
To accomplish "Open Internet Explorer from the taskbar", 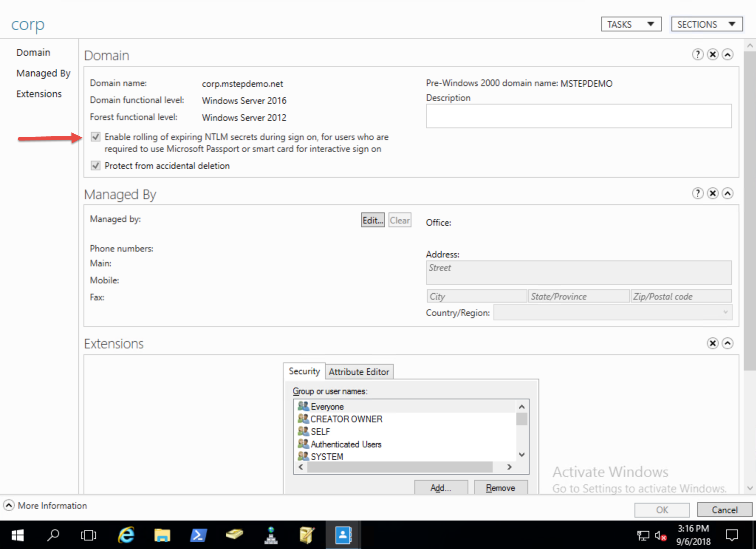I will click(x=126, y=535).
